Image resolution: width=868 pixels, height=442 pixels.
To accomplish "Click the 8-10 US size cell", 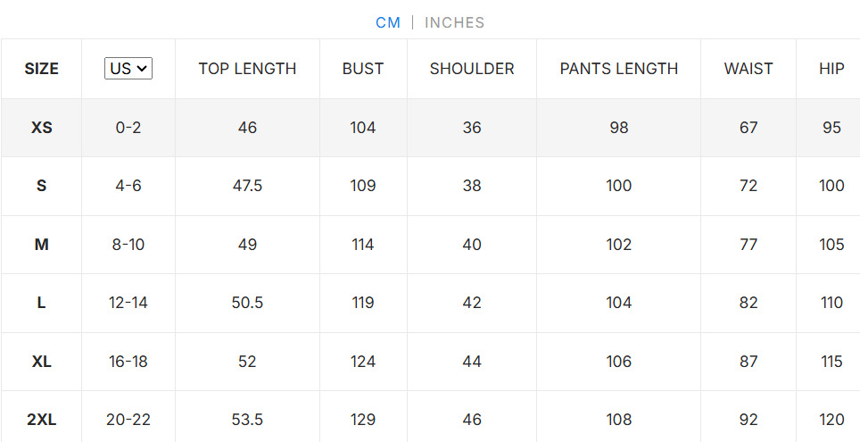I will coord(128,245).
